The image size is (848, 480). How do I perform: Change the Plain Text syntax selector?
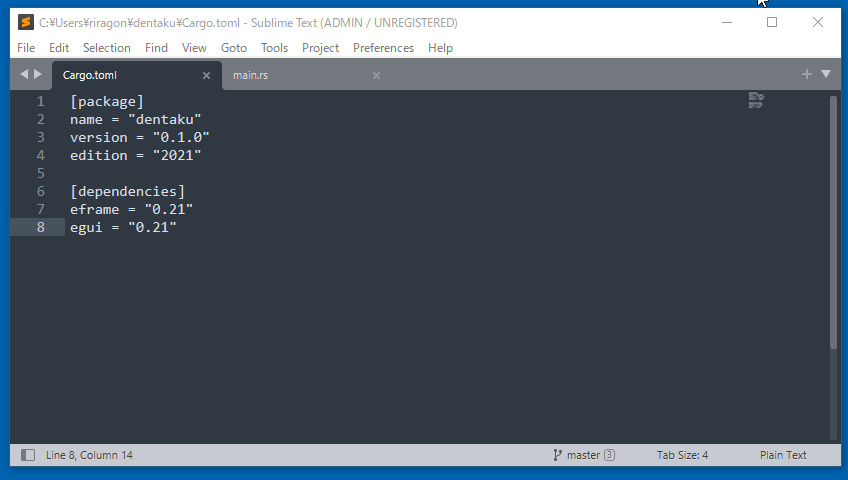[783, 455]
